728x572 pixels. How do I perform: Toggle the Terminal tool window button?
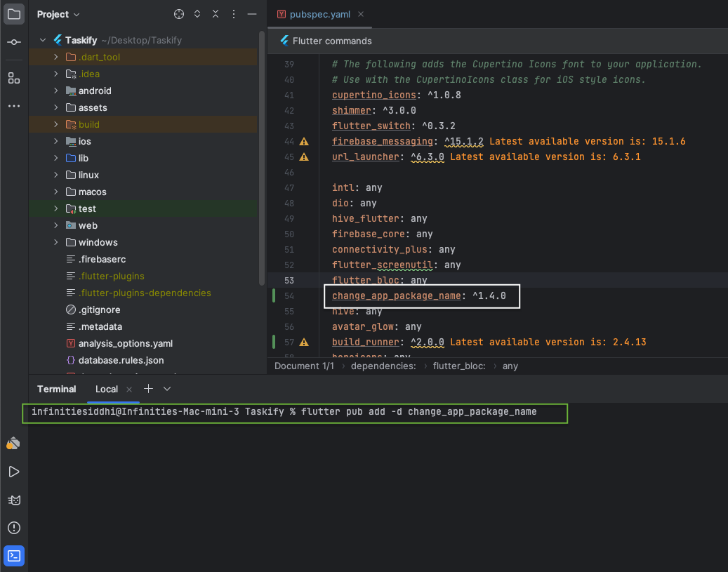click(14, 556)
